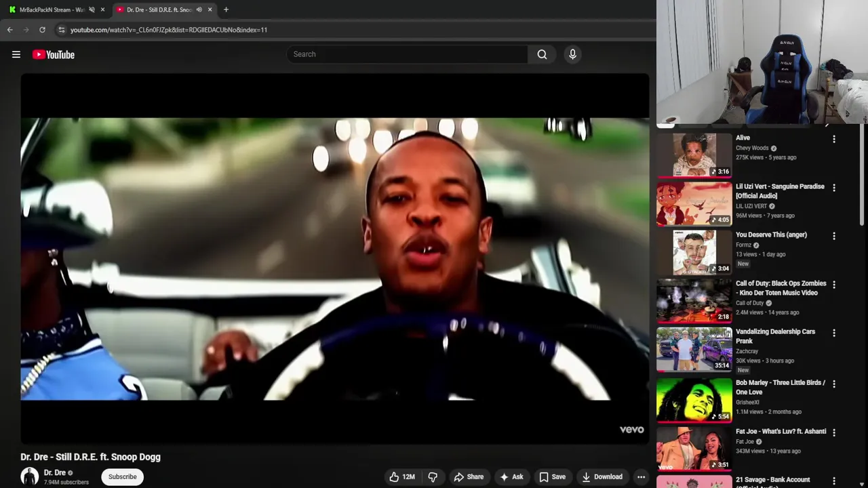Unmute the MrBackPackN Stream tab audio icon
Screen dimensions: 868x488
click(x=92, y=9)
